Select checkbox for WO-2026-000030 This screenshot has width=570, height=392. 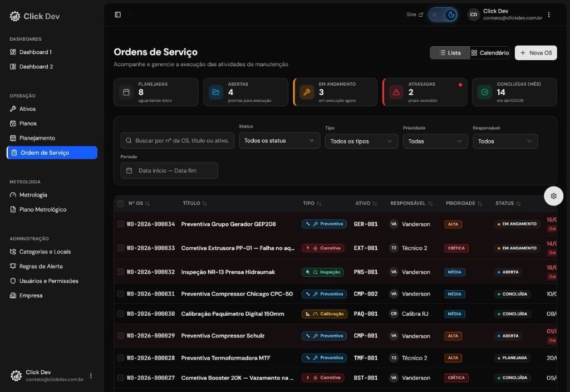[x=120, y=314]
